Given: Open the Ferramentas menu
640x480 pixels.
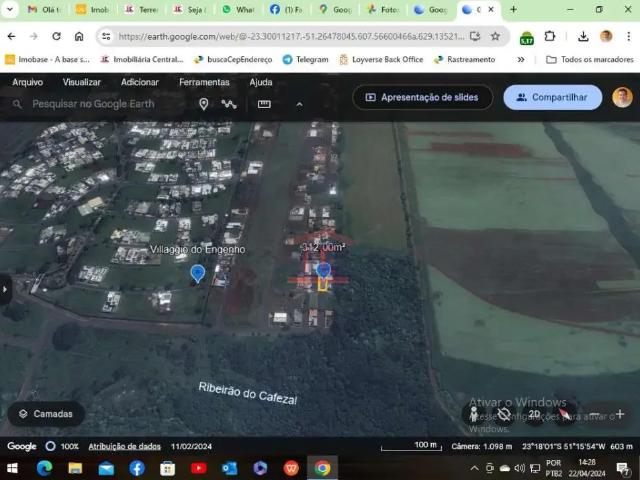Looking at the screenshot, I should [x=204, y=82].
